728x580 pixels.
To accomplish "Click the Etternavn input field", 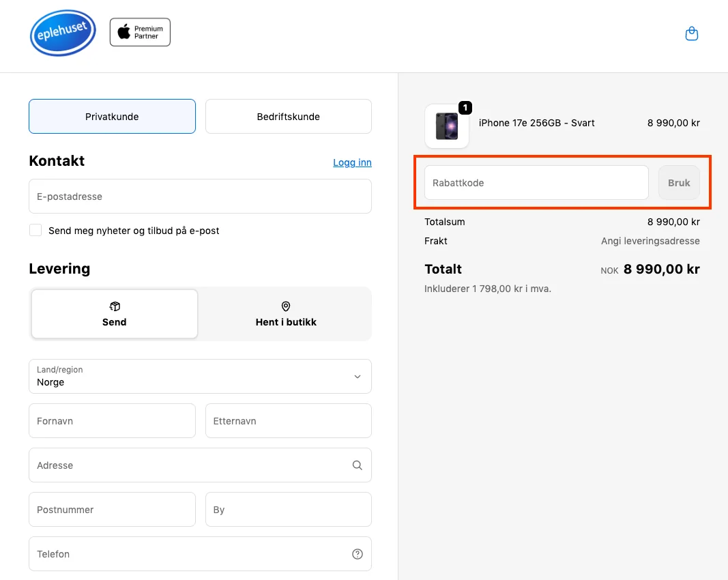I will (289, 421).
